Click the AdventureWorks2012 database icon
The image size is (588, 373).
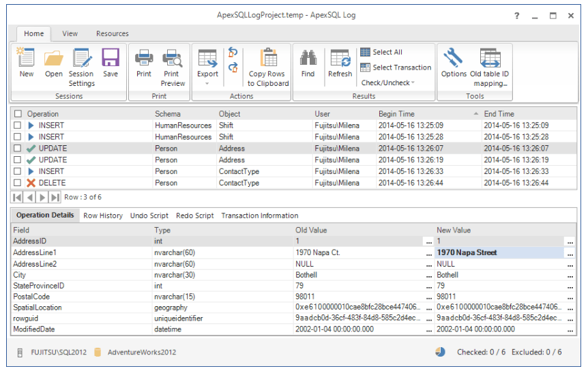tap(98, 353)
